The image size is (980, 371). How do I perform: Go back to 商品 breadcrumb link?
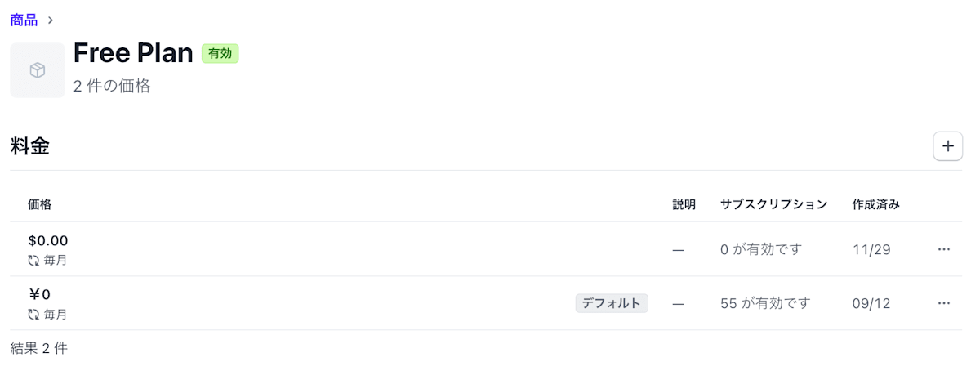pyautogui.click(x=24, y=20)
